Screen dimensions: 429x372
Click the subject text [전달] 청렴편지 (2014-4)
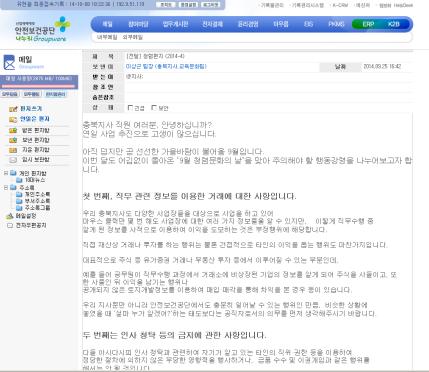155,56
